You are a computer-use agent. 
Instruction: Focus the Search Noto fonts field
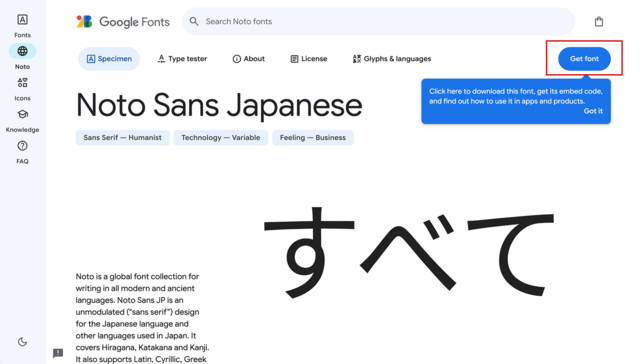tap(378, 22)
